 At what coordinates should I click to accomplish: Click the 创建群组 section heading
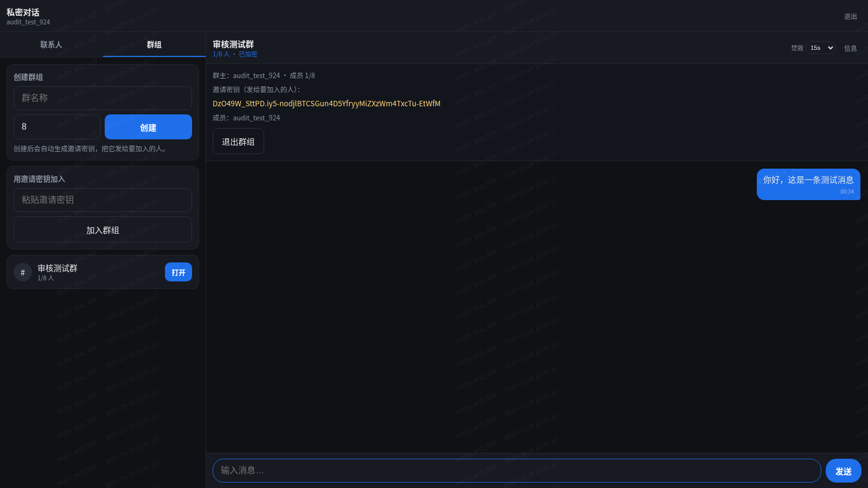tap(28, 77)
